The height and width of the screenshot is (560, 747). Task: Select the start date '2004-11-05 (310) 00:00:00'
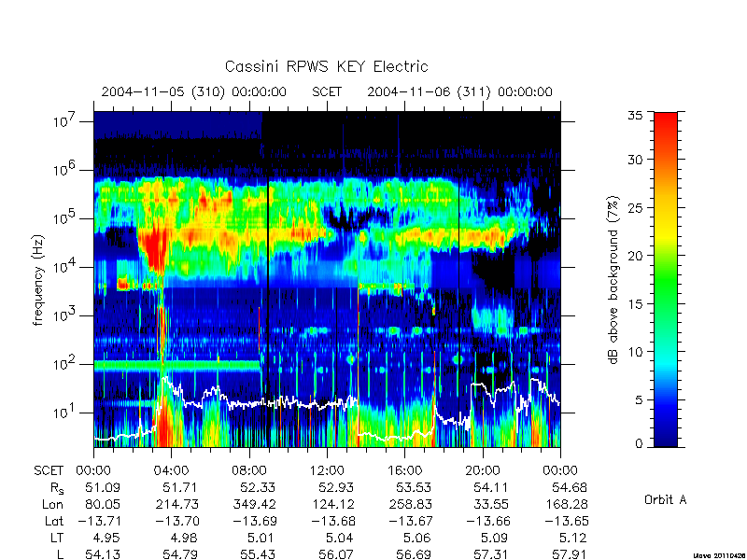point(194,91)
